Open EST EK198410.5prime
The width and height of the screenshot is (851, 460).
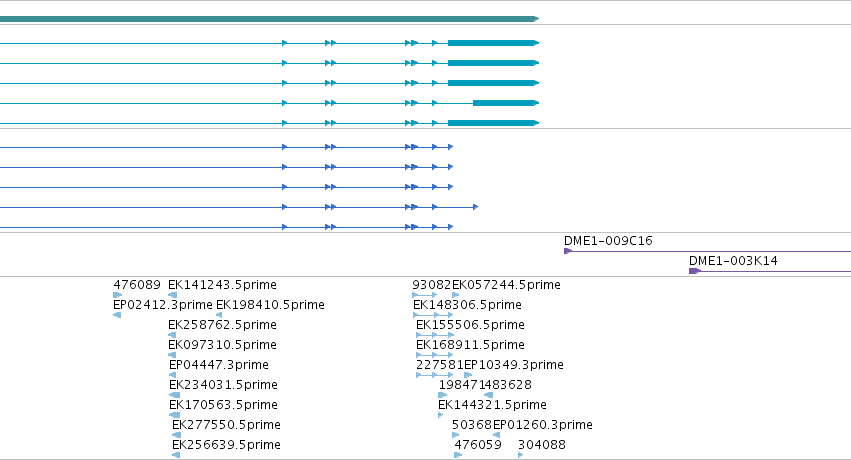[270, 305]
